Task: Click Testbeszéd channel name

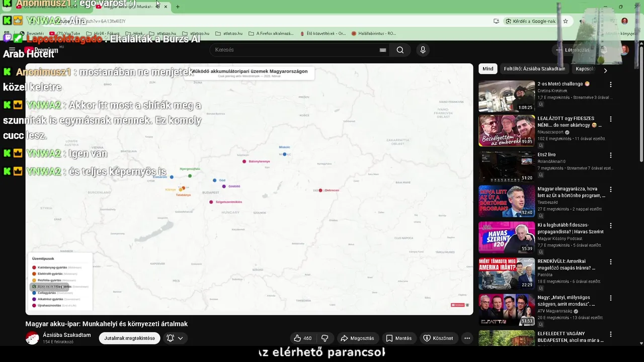Action: (547, 203)
